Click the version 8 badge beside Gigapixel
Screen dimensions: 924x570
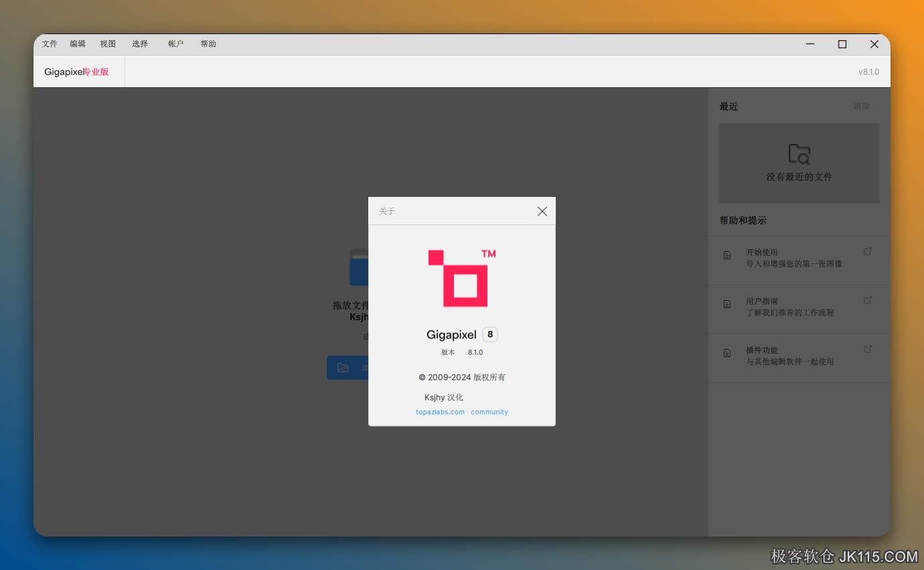(490, 334)
